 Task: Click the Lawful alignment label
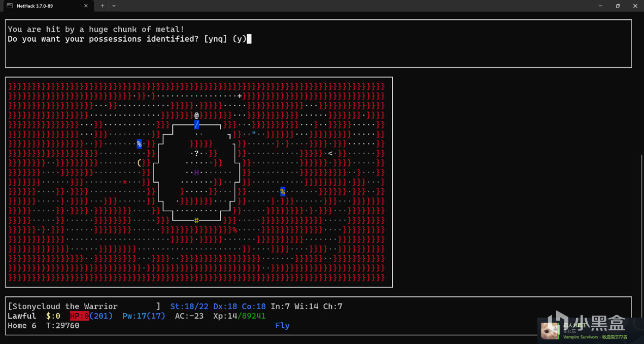coord(22,316)
